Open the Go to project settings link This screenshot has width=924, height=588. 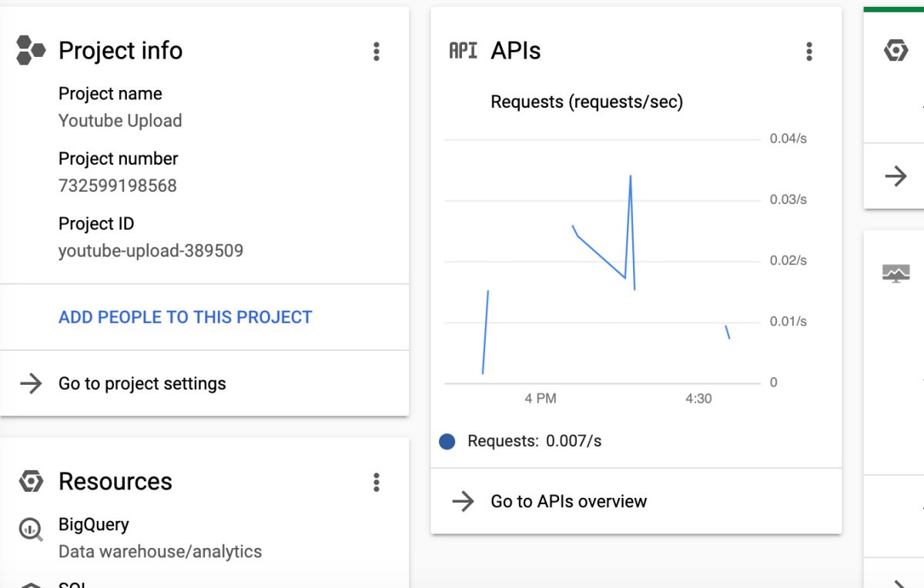142,383
